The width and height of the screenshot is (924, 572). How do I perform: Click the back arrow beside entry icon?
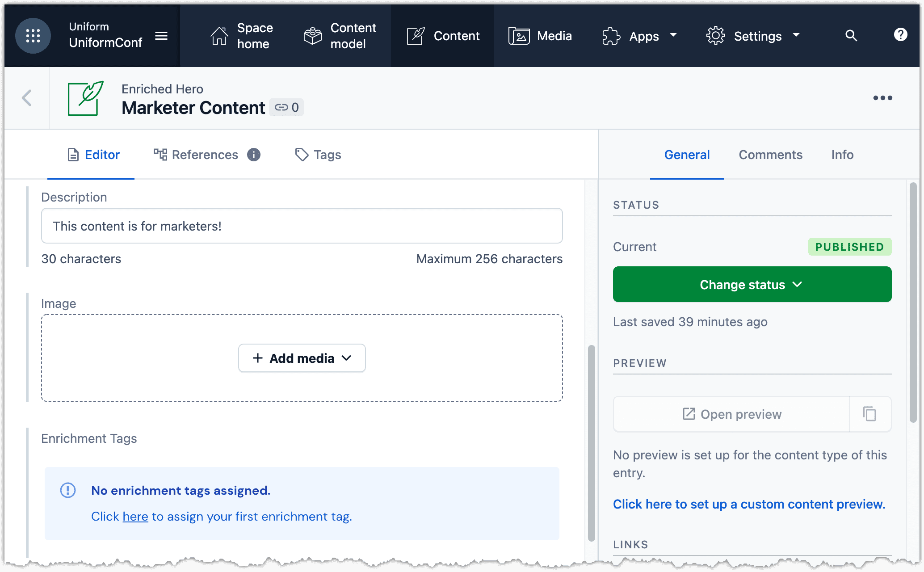[x=27, y=98]
